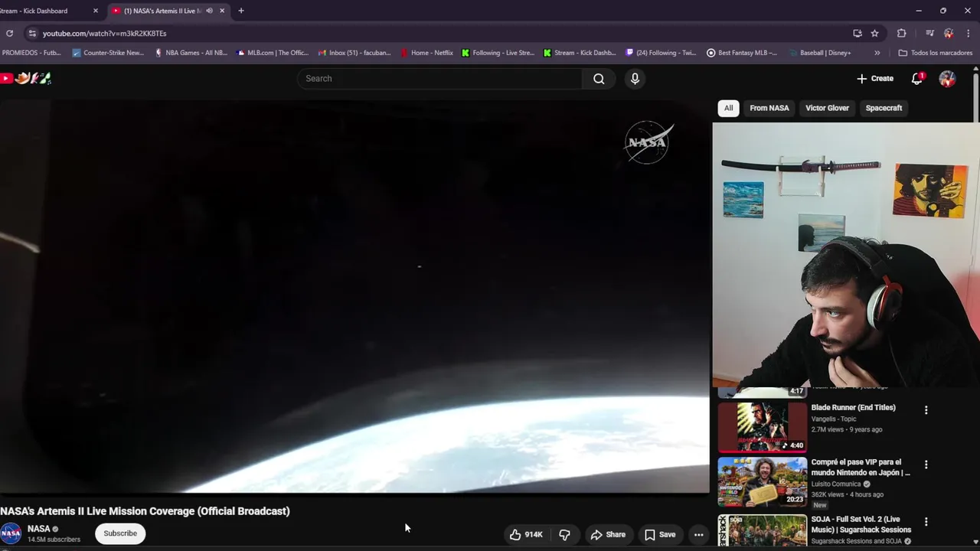
Task: Select the All filter chip
Action: pyautogui.click(x=728, y=108)
